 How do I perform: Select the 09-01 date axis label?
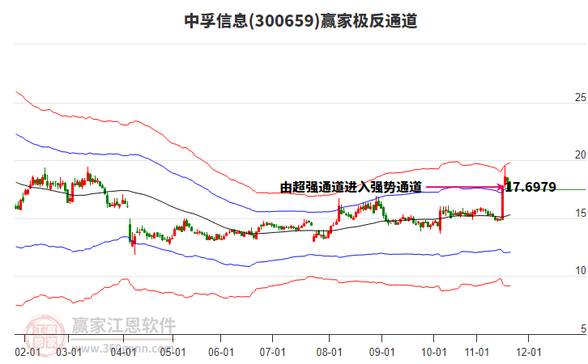[381, 352]
